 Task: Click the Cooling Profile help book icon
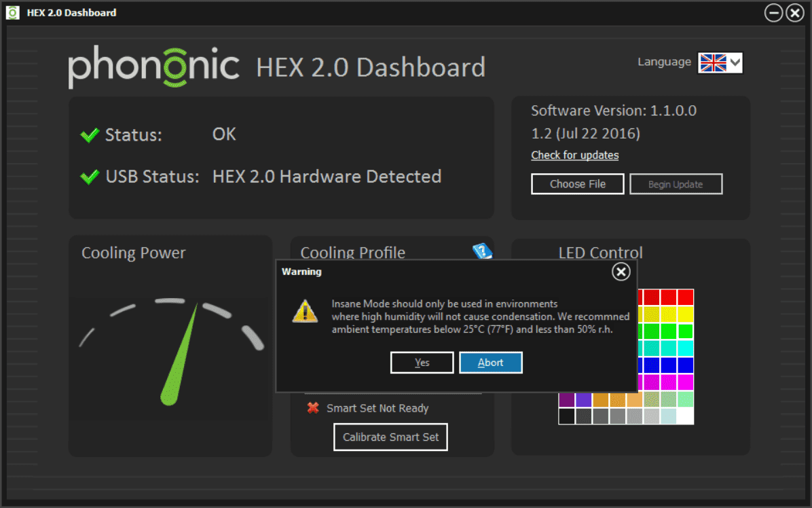point(481,252)
